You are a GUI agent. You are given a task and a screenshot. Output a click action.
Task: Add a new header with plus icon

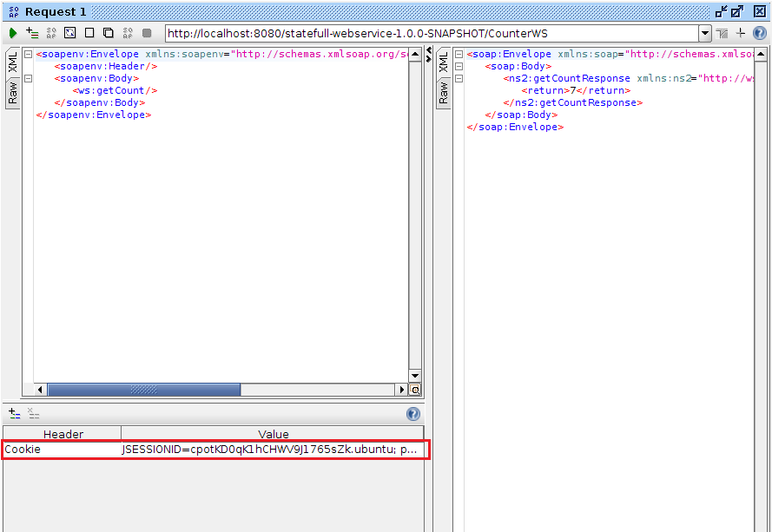14,414
